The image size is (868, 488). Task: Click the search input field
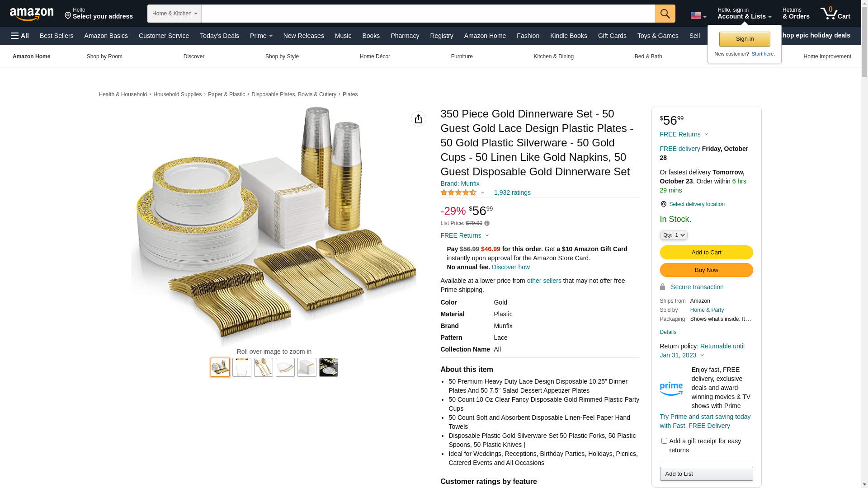click(428, 14)
